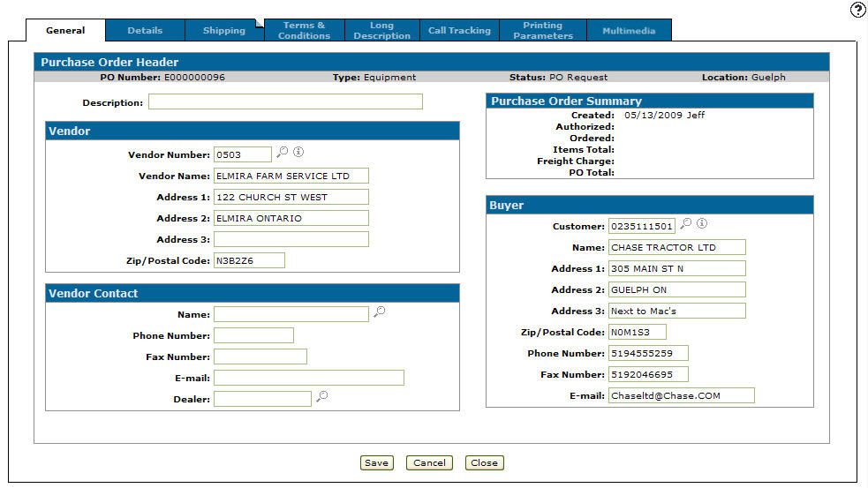Click PO Number value E000000096
The width and height of the screenshot is (868, 488).
pos(194,78)
